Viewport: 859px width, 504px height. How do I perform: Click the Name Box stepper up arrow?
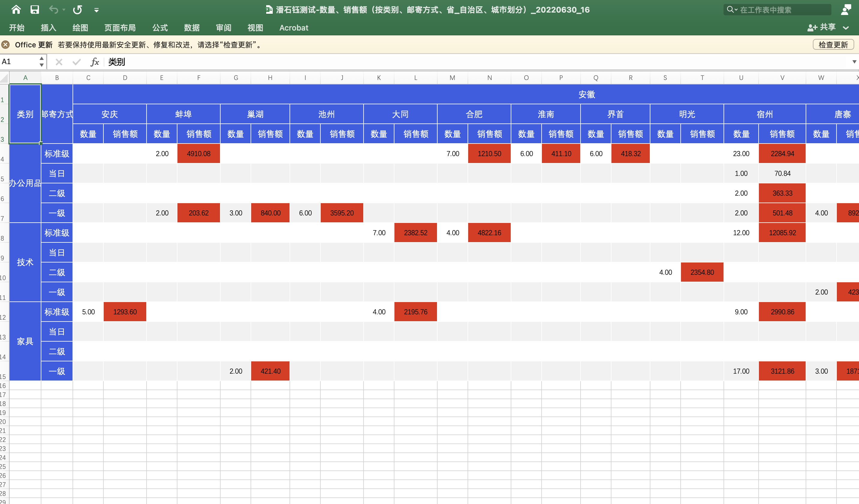click(41, 59)
